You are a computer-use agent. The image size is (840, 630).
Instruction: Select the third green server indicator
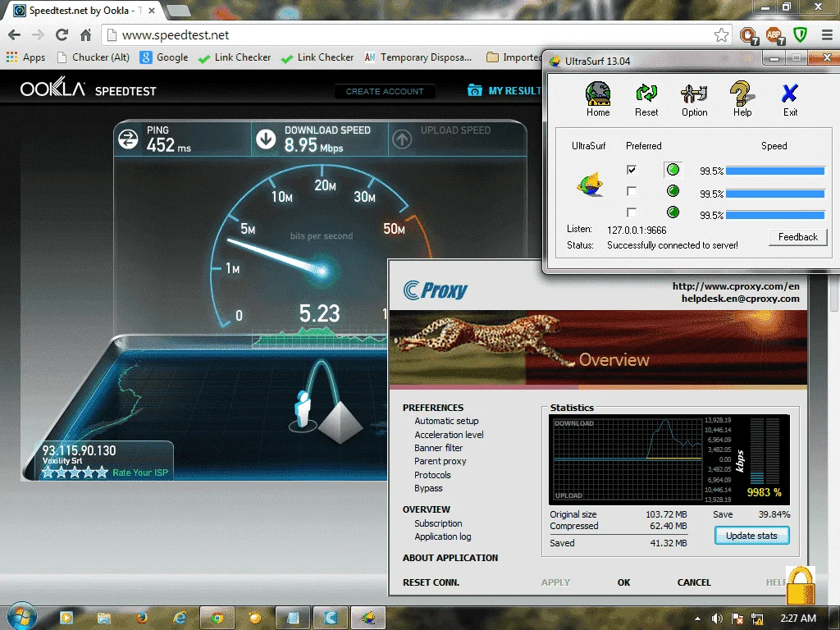673,212
